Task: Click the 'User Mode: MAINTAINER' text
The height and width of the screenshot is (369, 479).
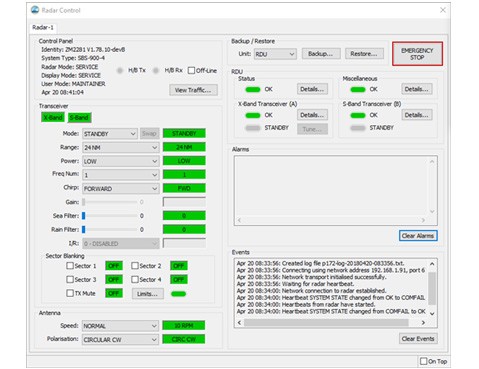Action: 73,84
